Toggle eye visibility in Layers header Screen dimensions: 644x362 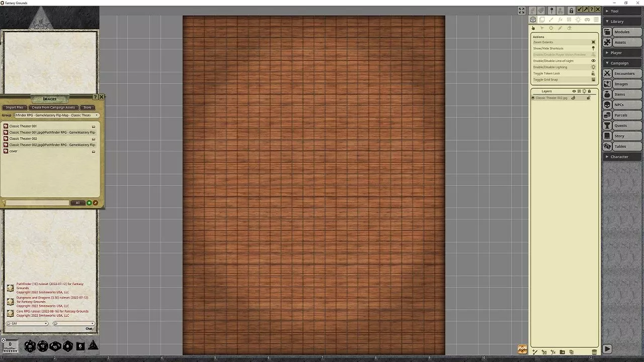click(574, 91)
